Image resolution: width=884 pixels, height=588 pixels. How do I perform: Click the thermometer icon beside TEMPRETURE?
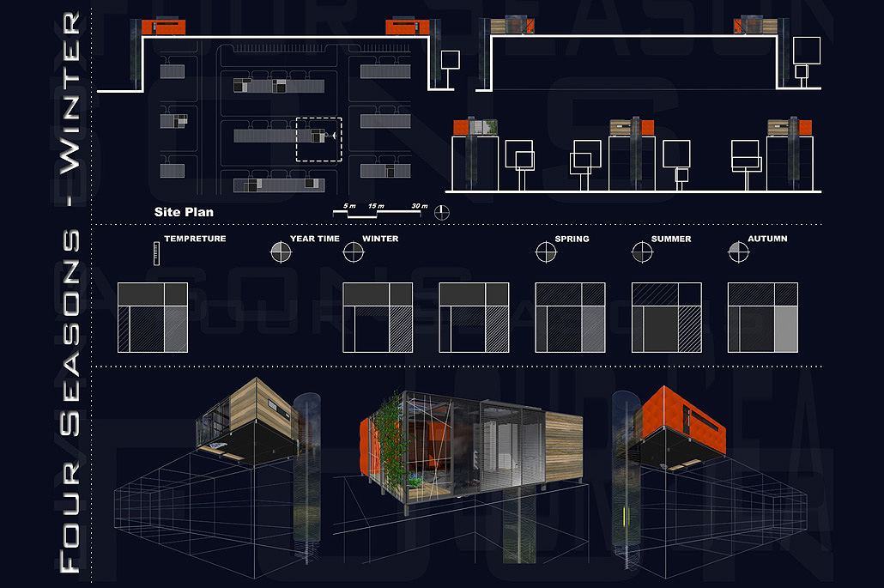[156, 254]
